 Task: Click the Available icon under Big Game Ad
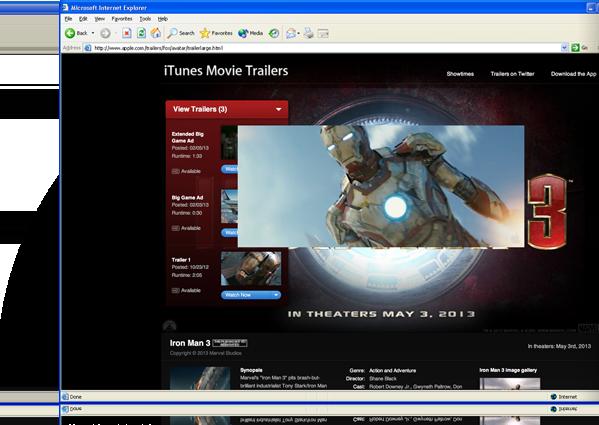pyautogui.click(x=175, y=228)
